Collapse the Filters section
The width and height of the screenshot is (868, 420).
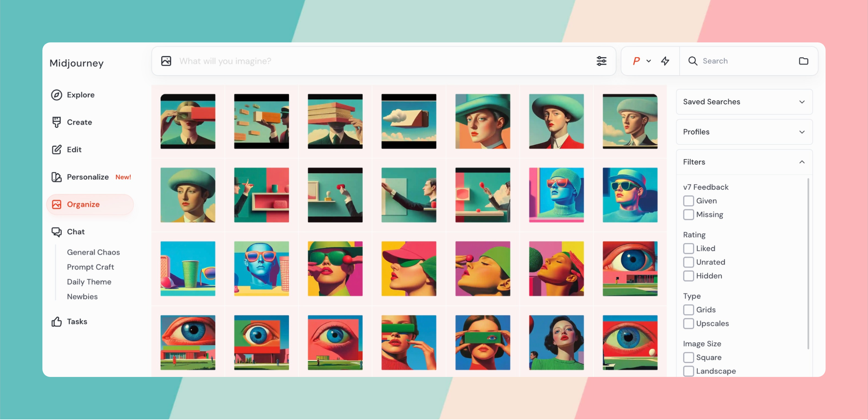pos(744,162)
